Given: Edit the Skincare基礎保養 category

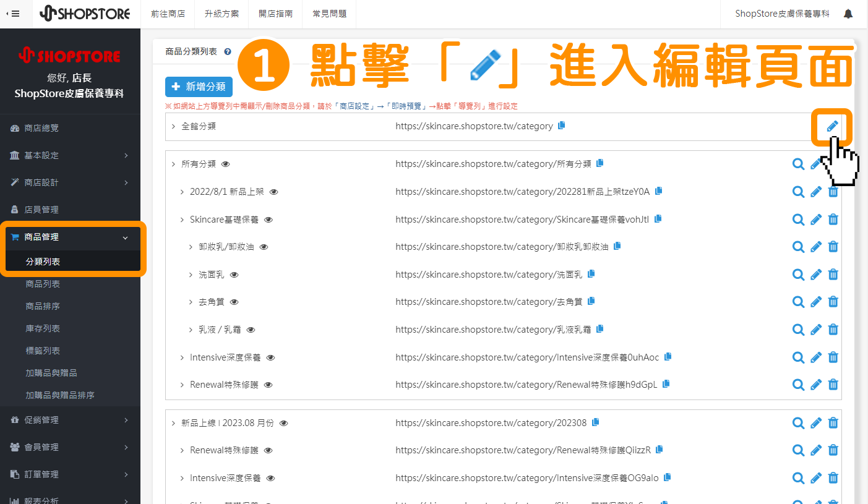Looking at the screenshot, I should [816, 219].
